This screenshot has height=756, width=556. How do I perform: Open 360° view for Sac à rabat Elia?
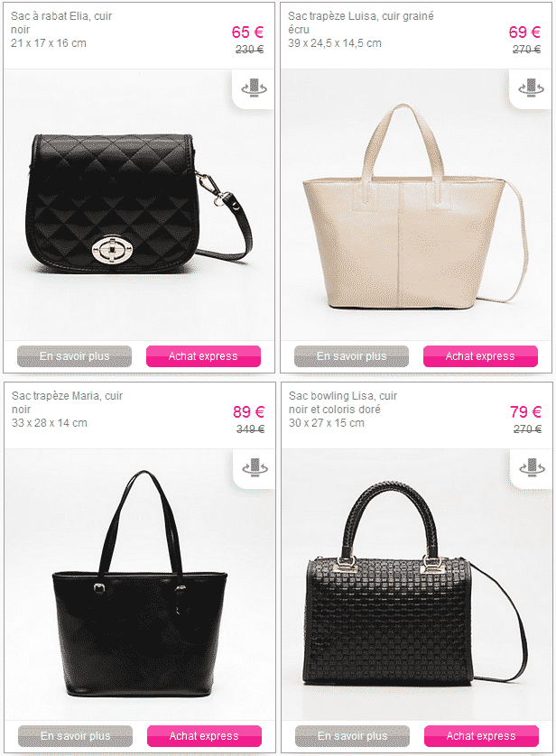tap(254, 88)
